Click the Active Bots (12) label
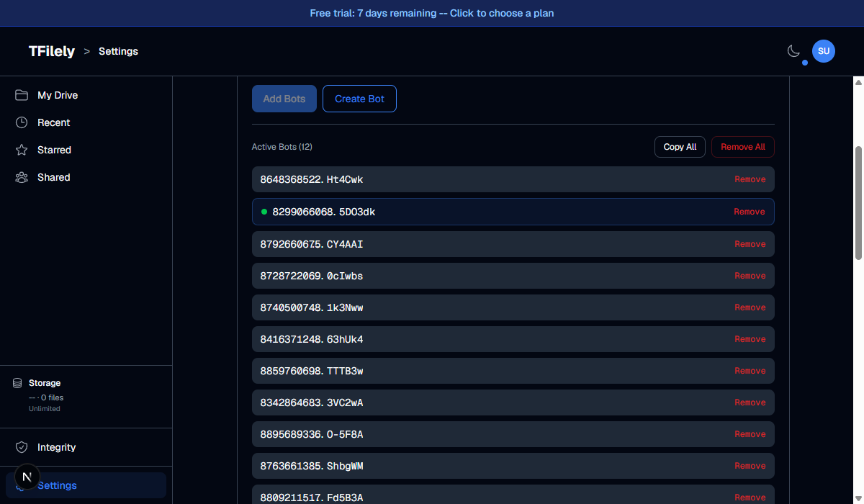This screenshot has width=864, height=504. click(282, 147)
